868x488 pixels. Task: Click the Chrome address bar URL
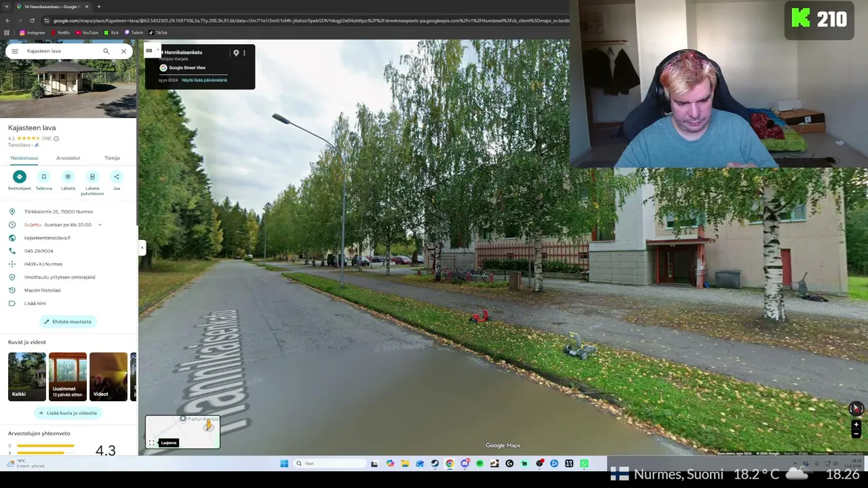pyautogui.click(x=311, y=20)
